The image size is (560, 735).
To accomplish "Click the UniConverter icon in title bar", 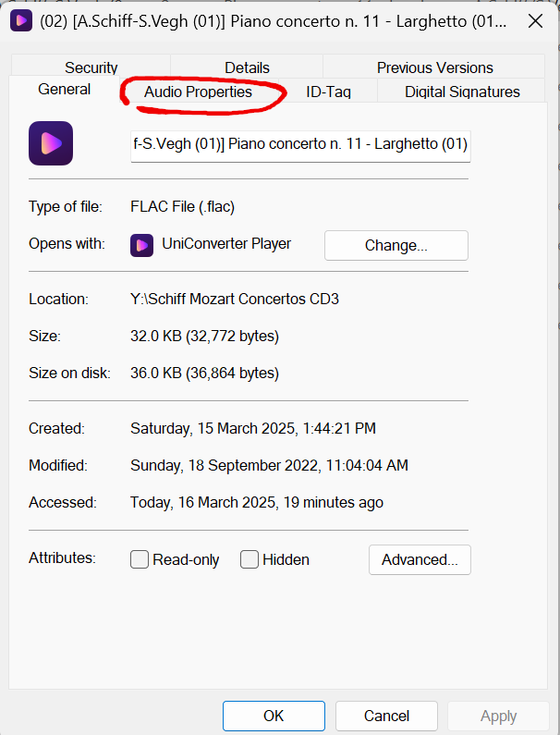I will 21,21.
